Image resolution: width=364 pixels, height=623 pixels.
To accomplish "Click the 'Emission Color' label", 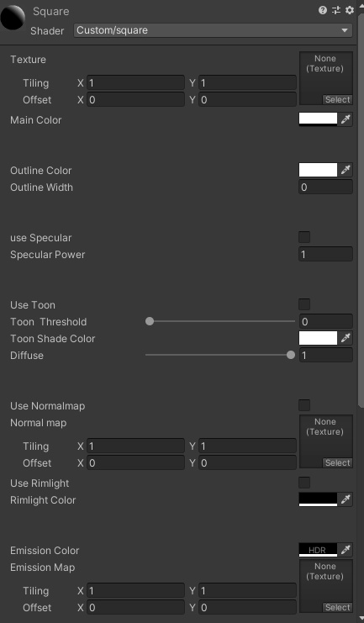I will (x=45, y=551).
